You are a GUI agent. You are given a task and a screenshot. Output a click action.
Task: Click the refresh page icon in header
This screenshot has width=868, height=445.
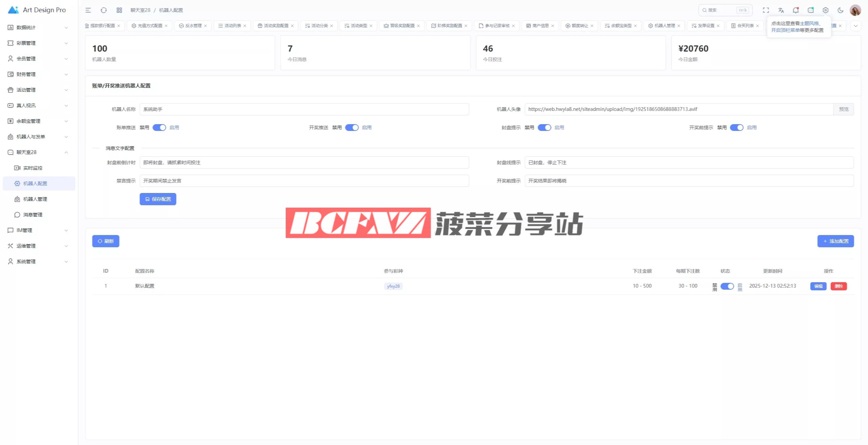coord(104,10)
